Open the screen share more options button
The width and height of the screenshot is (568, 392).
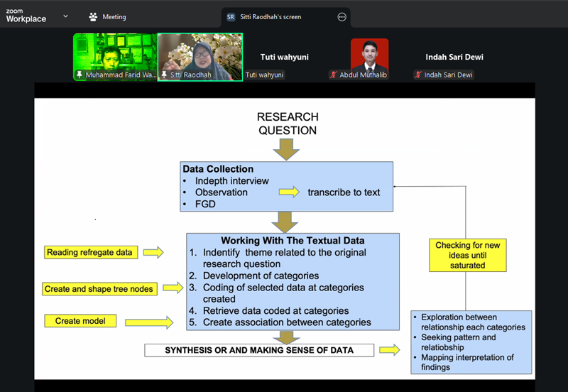(342, 17)
